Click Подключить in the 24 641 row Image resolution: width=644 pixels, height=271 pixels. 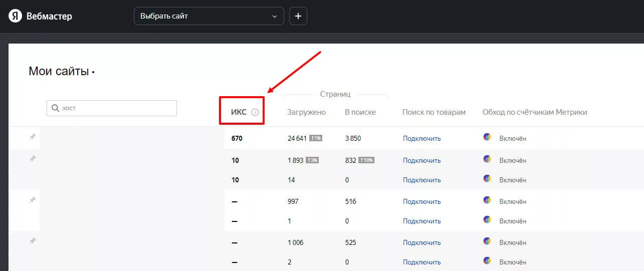point(422,138)
